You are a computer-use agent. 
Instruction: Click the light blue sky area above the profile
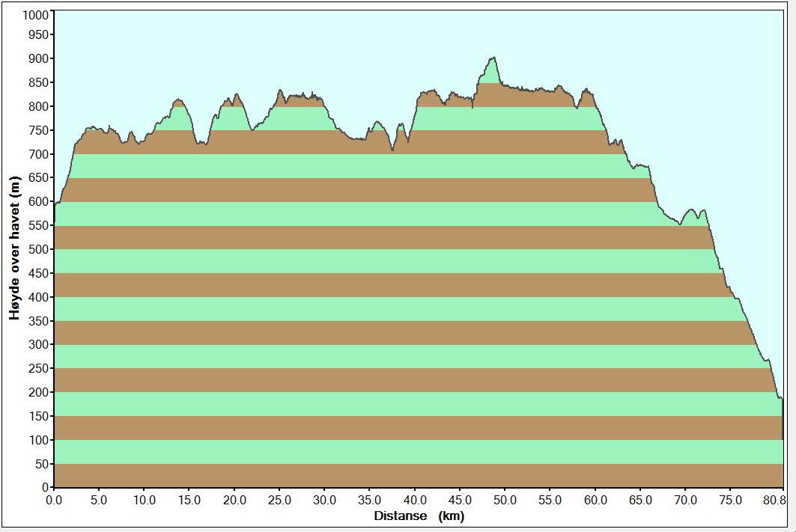[300, 45]
